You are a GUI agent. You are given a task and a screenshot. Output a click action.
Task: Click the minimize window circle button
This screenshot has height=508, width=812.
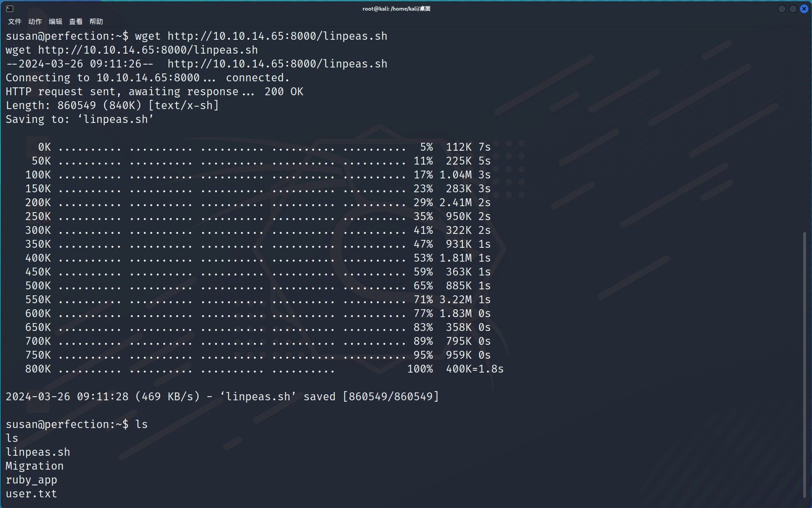(x=782, y=9)
